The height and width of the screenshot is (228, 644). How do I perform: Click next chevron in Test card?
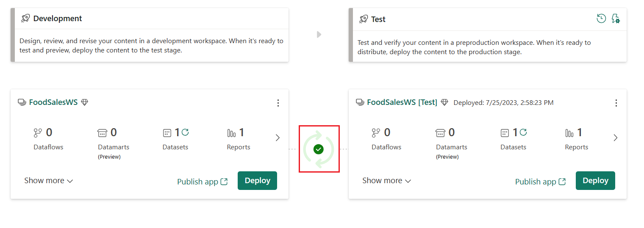[616, 137]
